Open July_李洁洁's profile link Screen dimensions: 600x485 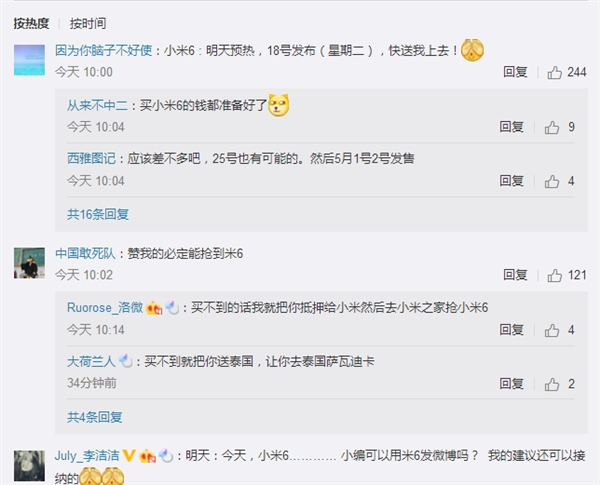coord(87,456)
